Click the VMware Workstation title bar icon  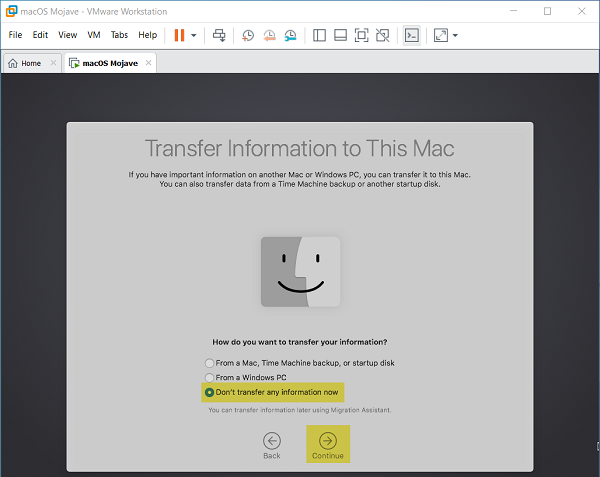[x=11, y=11]
